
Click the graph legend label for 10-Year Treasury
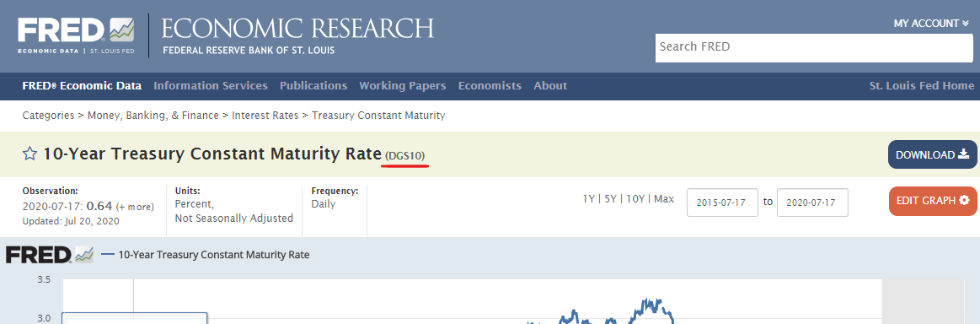tap(214, 255)
